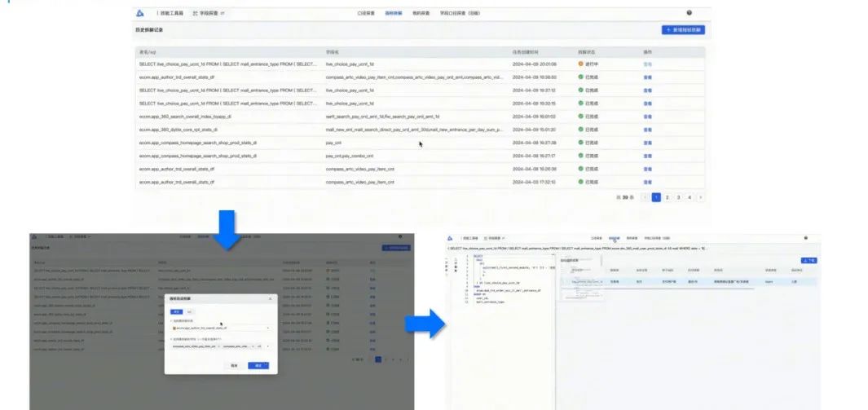Go to page 1 in top screenshot pagination
Viewport: 868px width, 410px height.
(x=656, y=197)
